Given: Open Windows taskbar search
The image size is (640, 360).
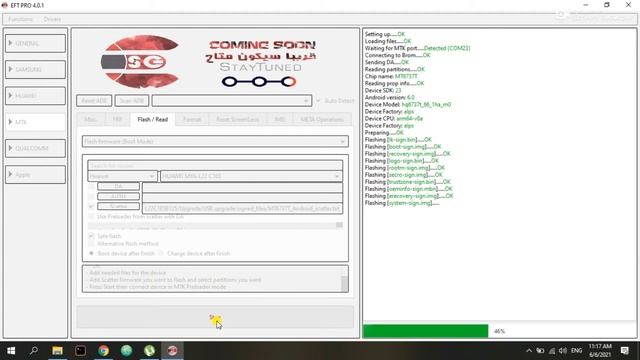Looking at the screenshot, I should [x=34, y=350].
